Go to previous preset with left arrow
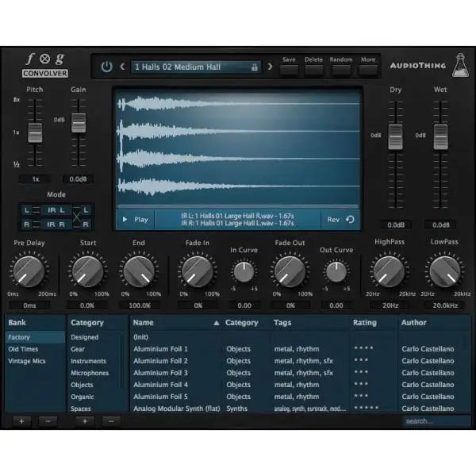This screenshot has width=476, height=476. (122, 67)
